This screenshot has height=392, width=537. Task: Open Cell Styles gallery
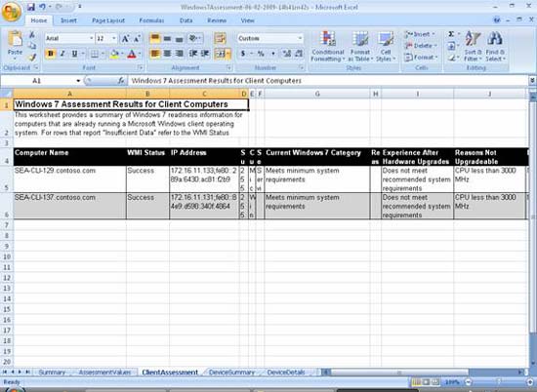386,47
